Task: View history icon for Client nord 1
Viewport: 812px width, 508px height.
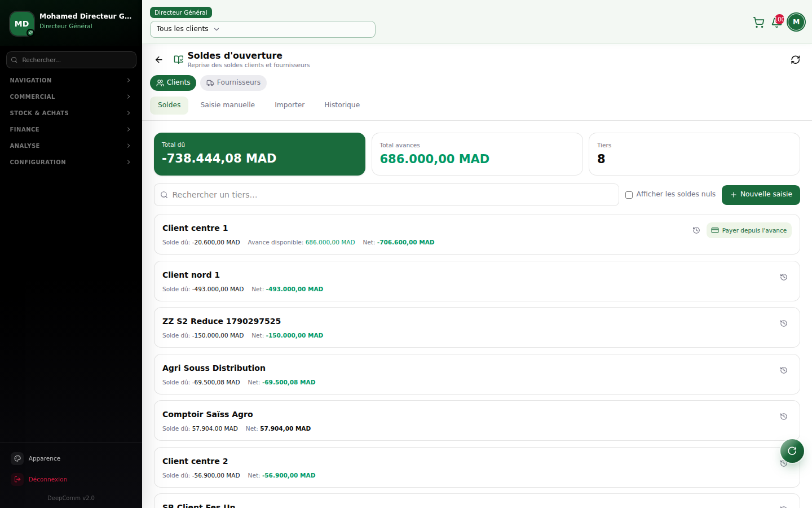Action: pyautogui.click(x=784, y=277)
